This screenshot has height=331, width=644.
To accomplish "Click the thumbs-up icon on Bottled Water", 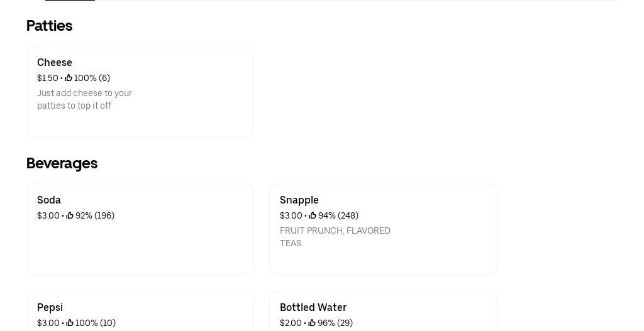I will coord(312,323).
